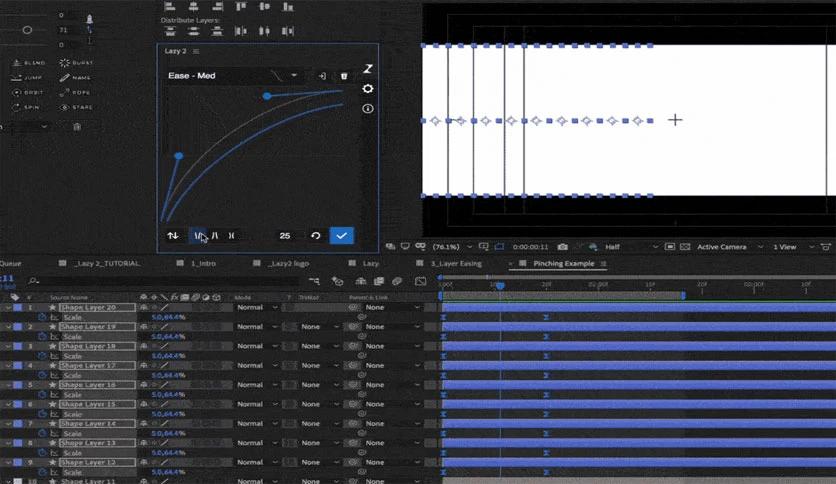Select the ease in-out curve mode icon
Image resolution: width=836 pixels, height=484 pixels.
(231, 236)
